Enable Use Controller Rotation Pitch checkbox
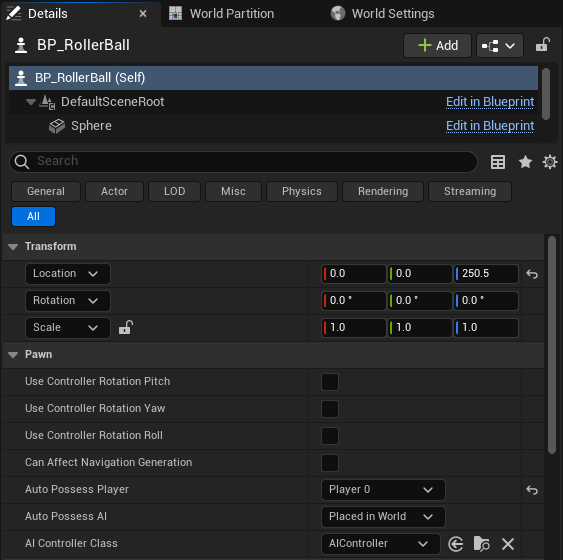 [330, 382]
